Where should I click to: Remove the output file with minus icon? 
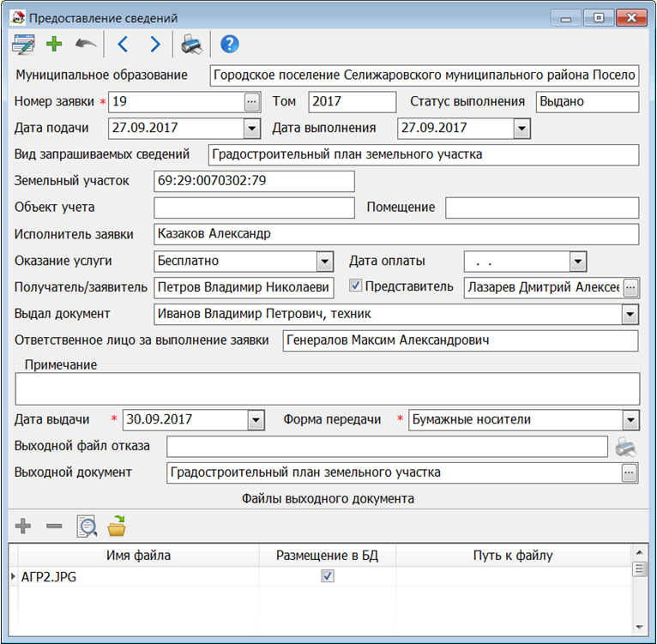click(54, 526)
